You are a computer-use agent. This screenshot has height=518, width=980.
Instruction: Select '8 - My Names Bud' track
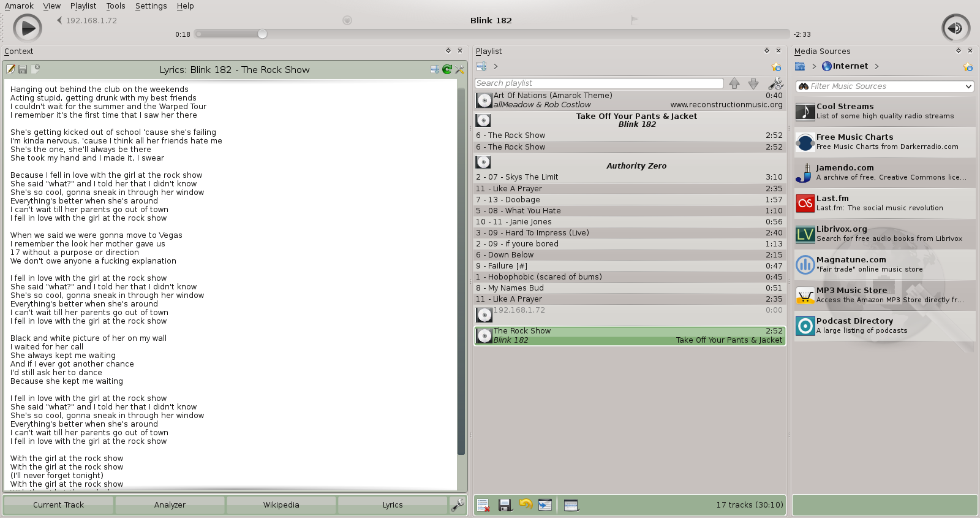click(630, 288)
